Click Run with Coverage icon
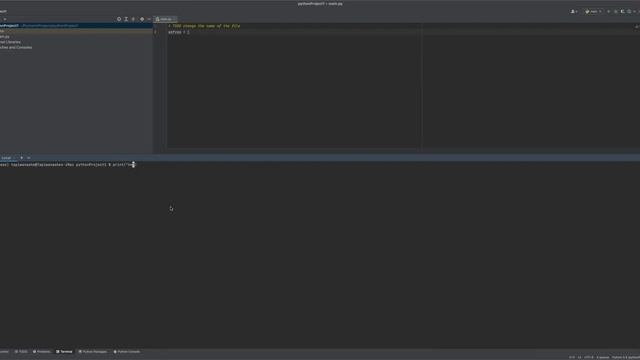The width and height of the screenshot is (640, 360). (622, 11)
